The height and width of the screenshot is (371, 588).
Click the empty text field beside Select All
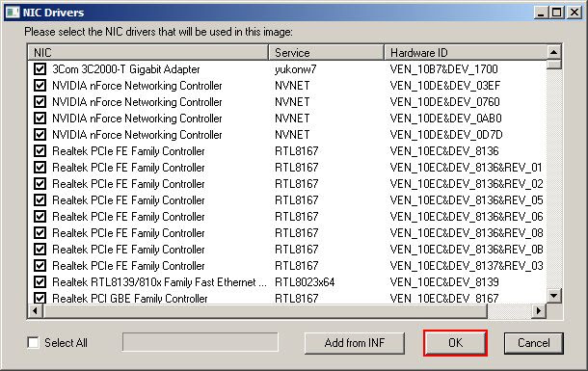point(200,342)
